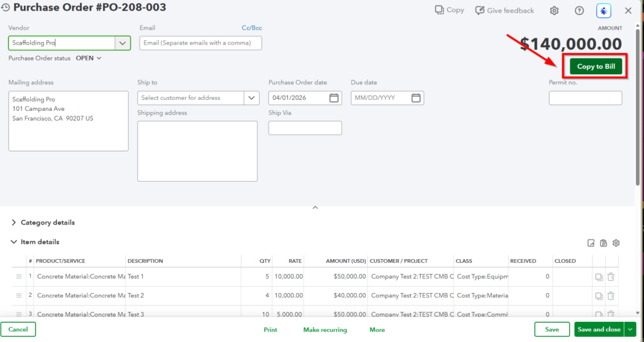Click the Copy to Bill button

pos(596,67)
